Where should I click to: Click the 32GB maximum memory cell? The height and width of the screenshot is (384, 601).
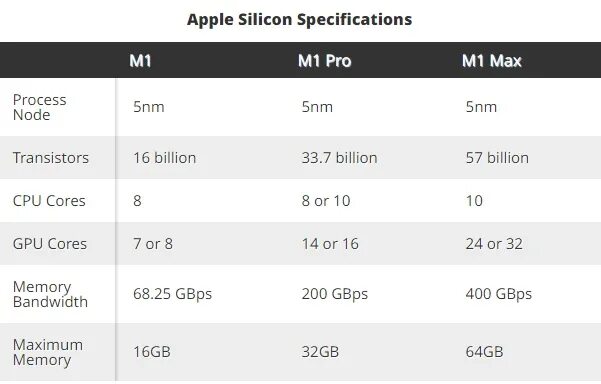(320, 352)
